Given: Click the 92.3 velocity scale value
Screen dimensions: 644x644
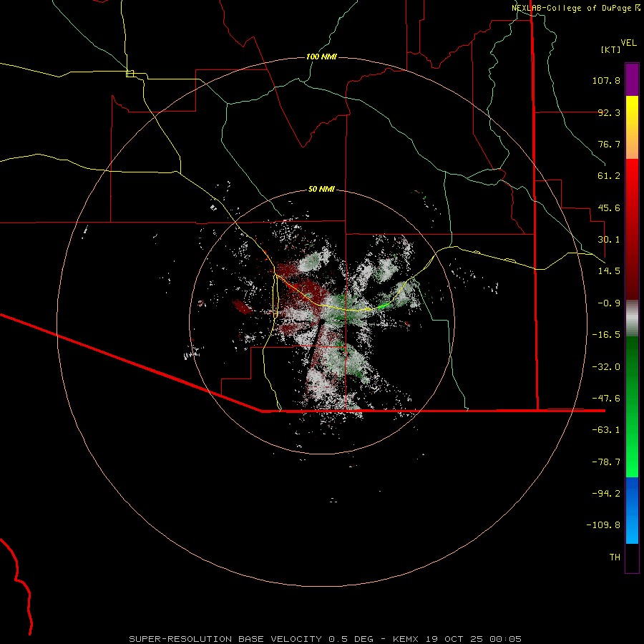Looking at the screenshot, I should (609, 112).
